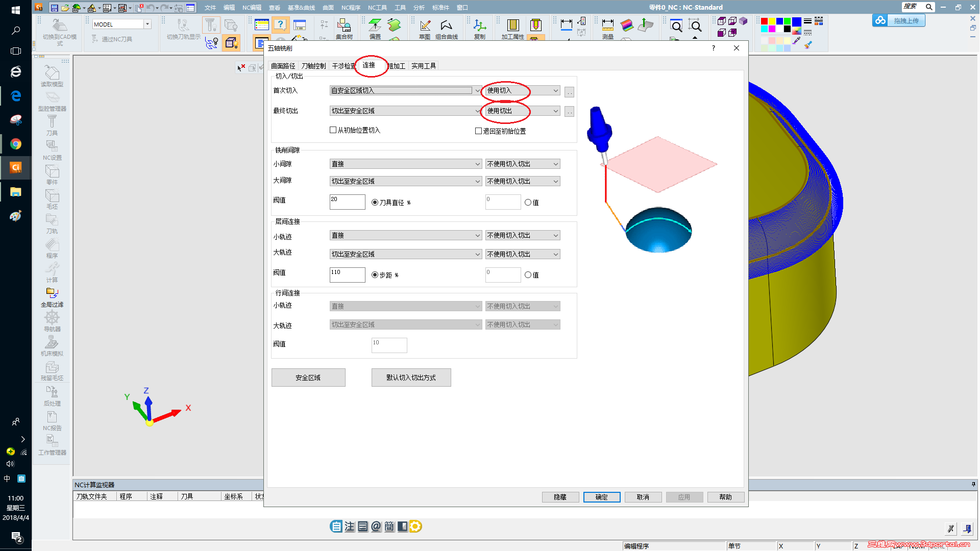Viewport: 980px width, 551px height.
Task: Open the 读取模型 (read model) sidebar icon
Action: point(52,75)
